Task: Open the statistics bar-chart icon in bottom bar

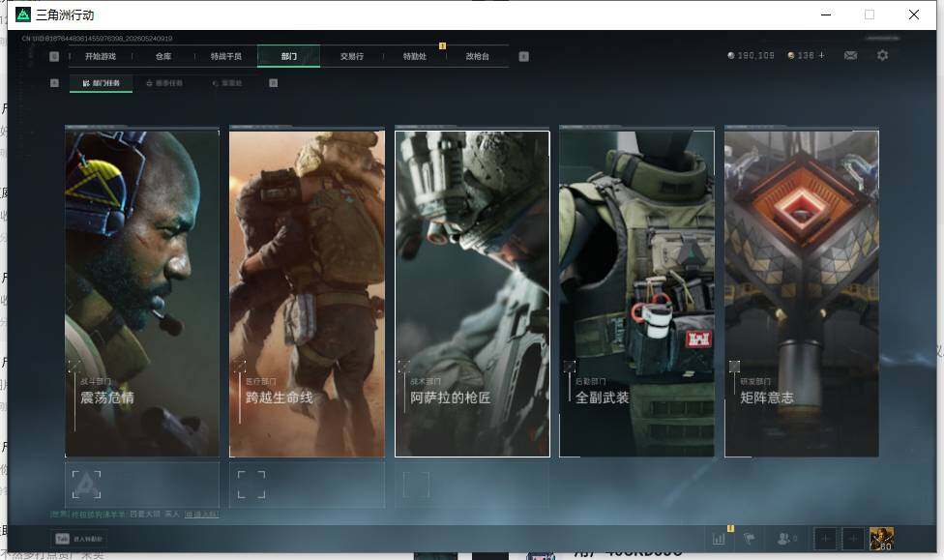Action: (x=719, y=539)
